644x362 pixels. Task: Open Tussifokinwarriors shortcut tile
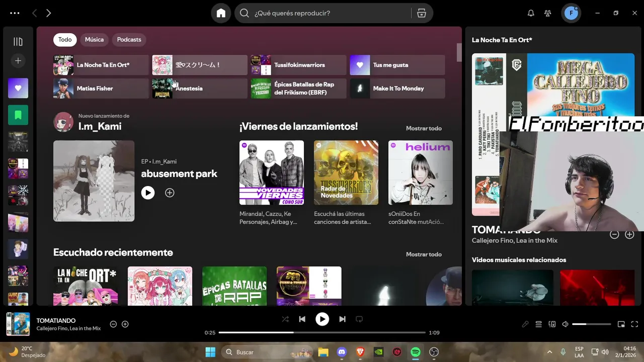[x=299, y=65]
